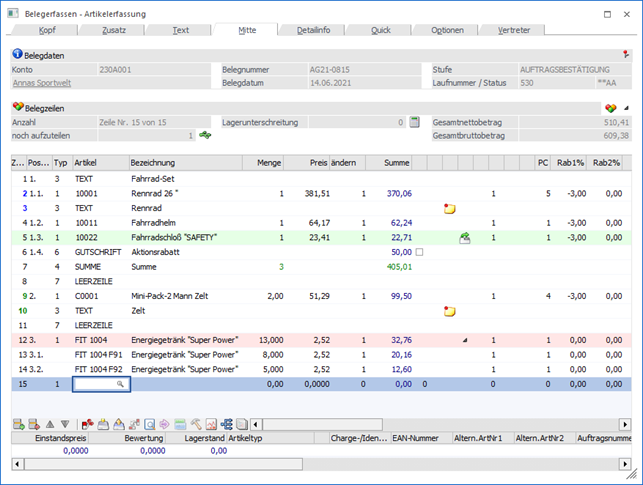This screenshot has width=643, height=485.
Task: Click the move row down triangle icon
Action: (x=65, y=424)
